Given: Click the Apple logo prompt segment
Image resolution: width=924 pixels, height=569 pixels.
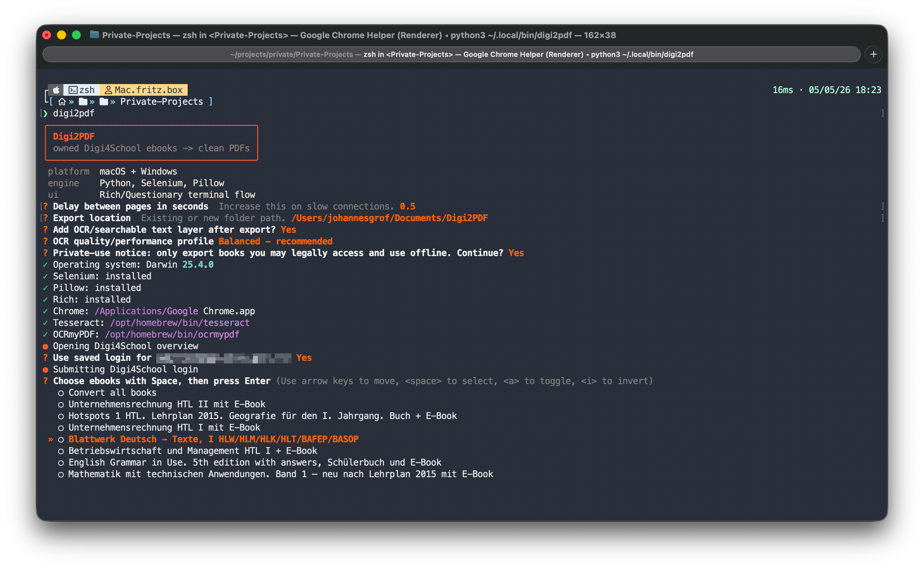Looking at the screenshot, I should (x=56, y=90).
